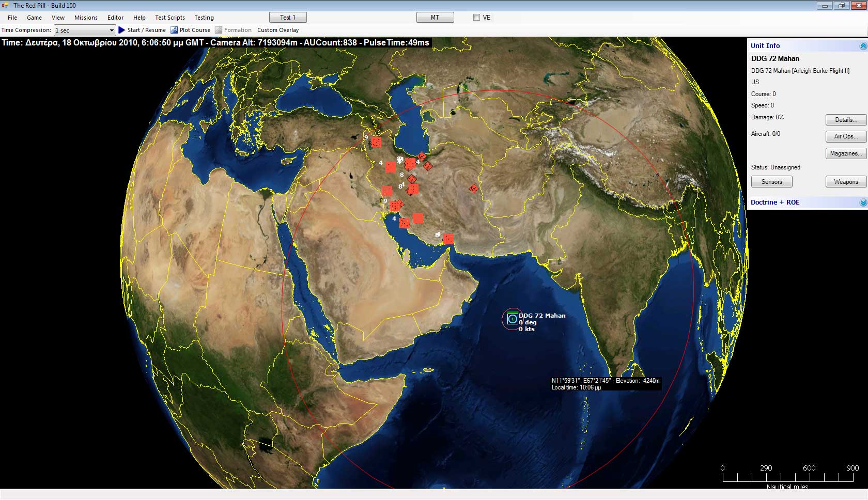Collapse the Unit Info panel

tap(863, 46)
